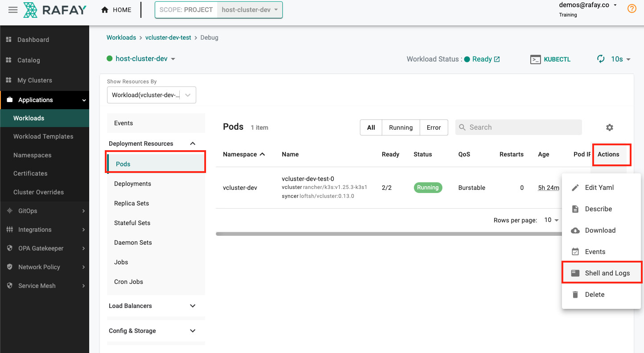Click the GitOps sidebar icon
Viewport: 644px width, 353px height.
(x=10, y=211)
